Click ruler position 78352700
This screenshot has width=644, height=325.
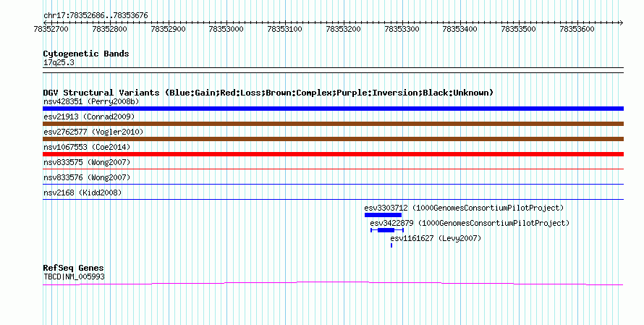tap(51, 29)
